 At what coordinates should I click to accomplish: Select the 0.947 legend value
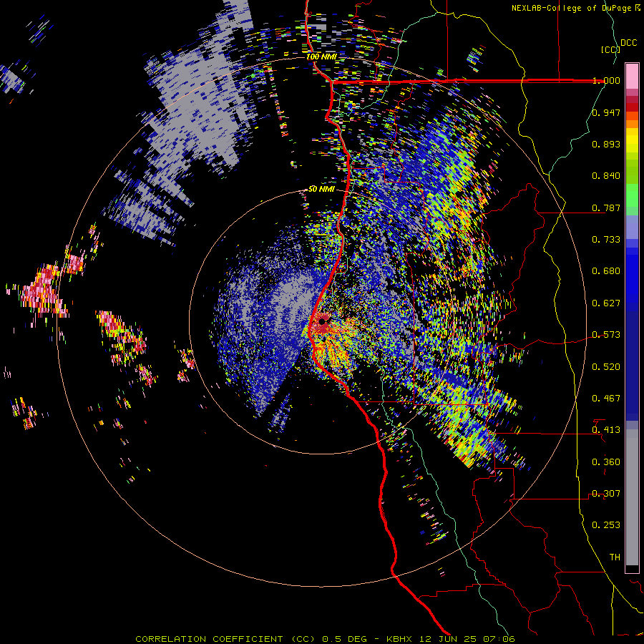(x=606, y=112)
